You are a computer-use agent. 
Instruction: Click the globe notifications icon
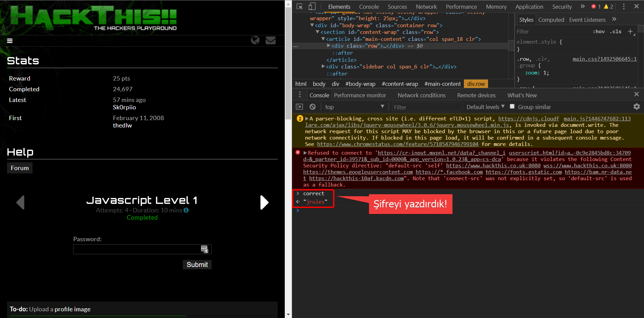[x=255, y=40]
